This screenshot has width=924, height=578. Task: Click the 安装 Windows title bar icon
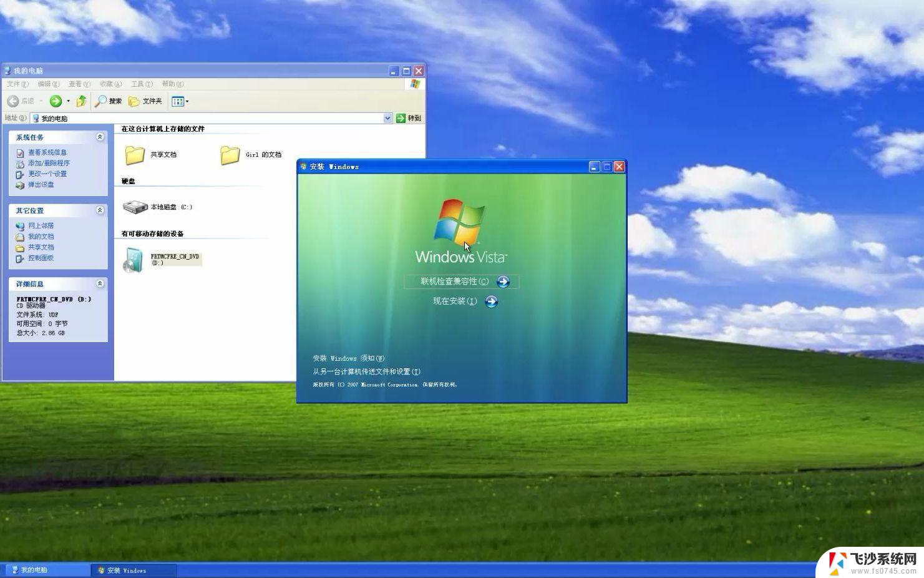[304, 167]
